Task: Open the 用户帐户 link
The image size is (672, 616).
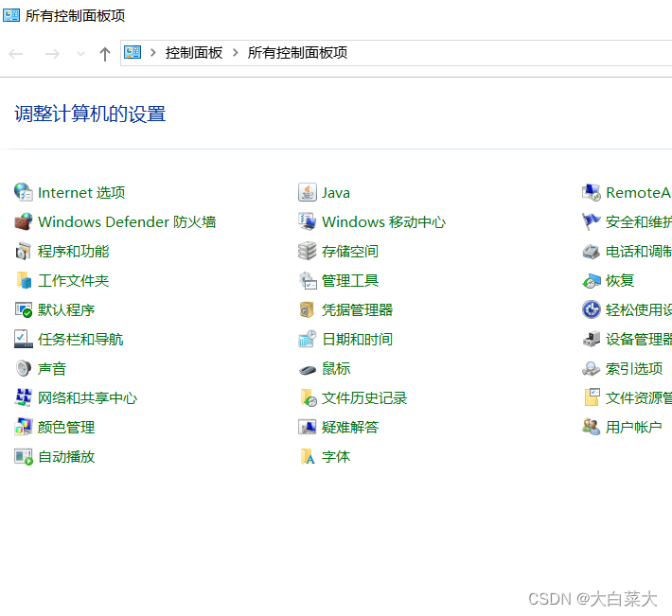Action: [x=634, y=427]
